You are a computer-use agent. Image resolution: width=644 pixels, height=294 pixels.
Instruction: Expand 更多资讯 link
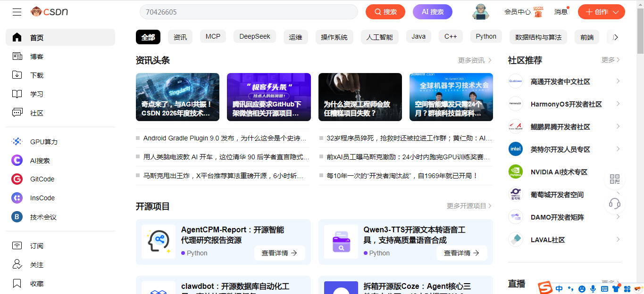pos(475,60)
